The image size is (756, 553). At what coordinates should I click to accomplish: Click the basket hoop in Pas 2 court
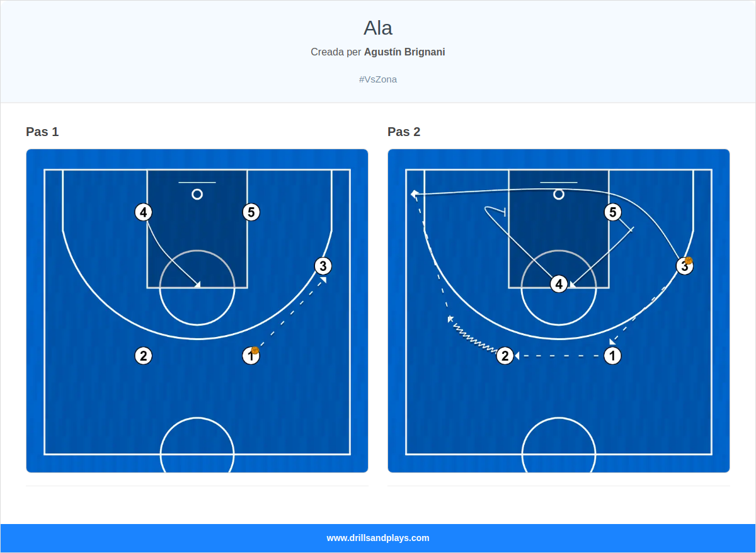[559, 194]
